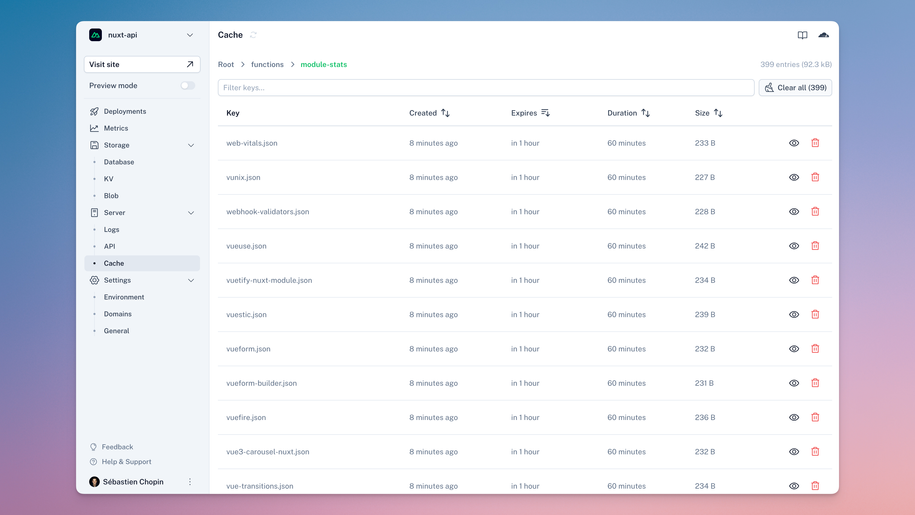This screenshot has height=515, width=915.
Task: Open the documentation book icon
Action: pos(802,35)
